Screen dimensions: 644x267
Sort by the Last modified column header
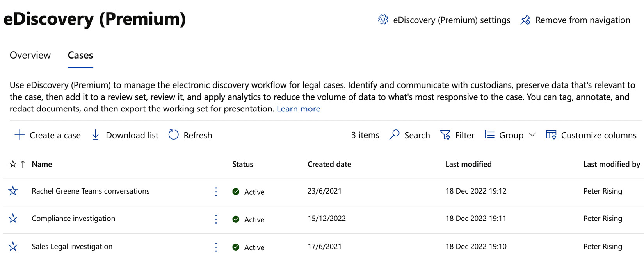468,164
